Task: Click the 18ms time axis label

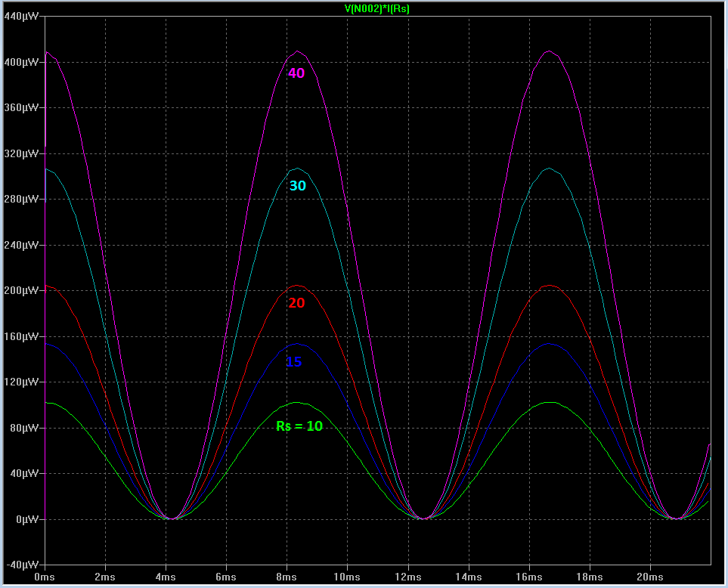Action: pyautogui.click(x=590, y=577)
